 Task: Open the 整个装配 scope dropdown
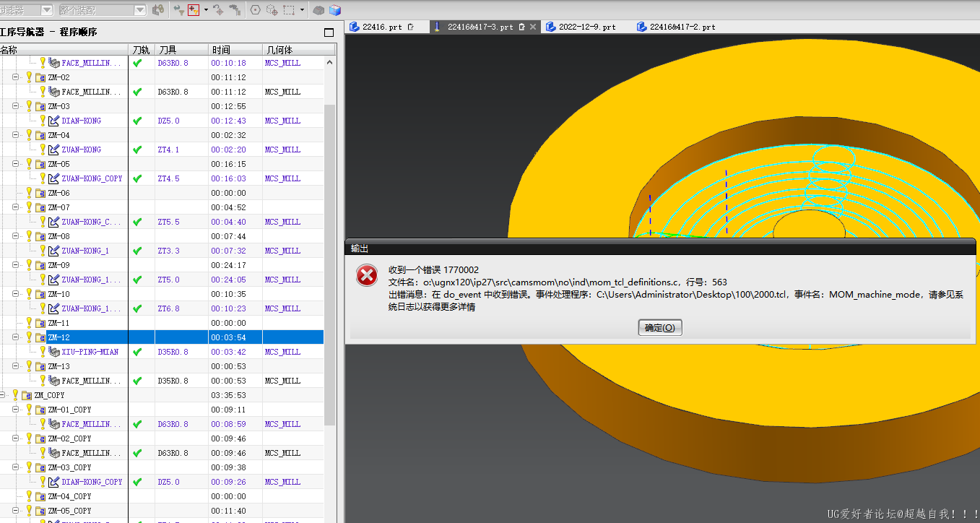[140, 10]
